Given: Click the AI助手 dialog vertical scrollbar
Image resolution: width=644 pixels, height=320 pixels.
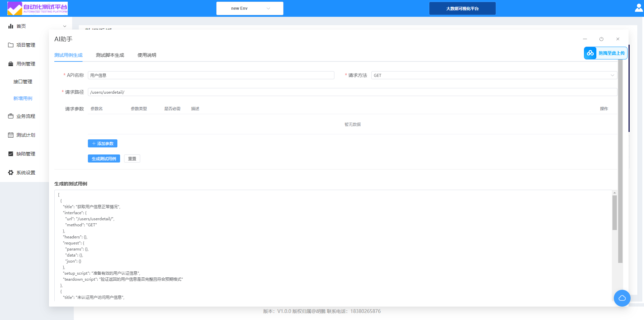Looking at the screenshot, I should click(x=620, y=161).
